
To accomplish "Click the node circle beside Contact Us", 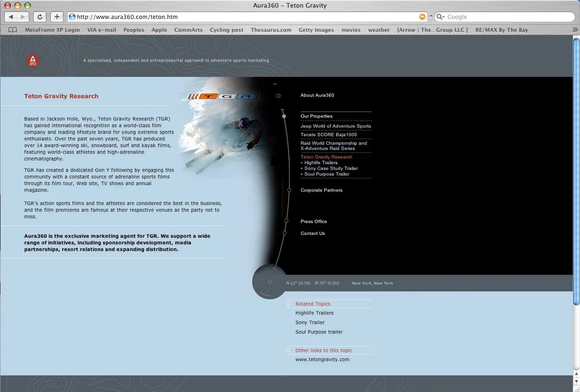I will tap(285, 233).
